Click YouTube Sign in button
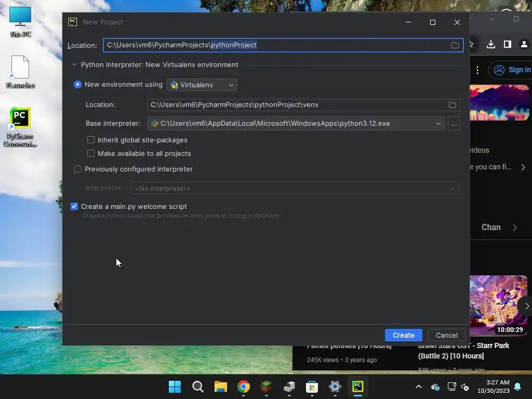 pyautogui.click(x=511, y=70)
